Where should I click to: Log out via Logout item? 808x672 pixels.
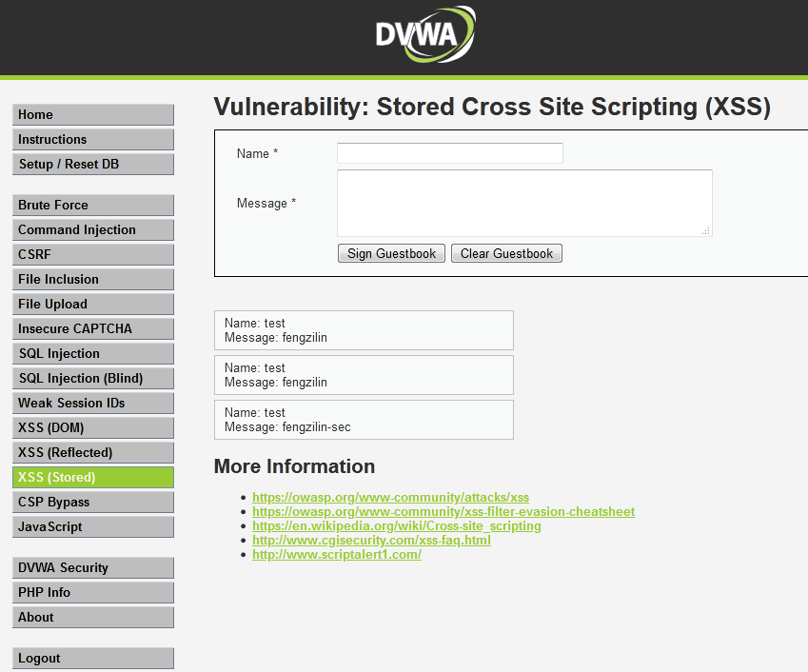click(x=93, y=659)
